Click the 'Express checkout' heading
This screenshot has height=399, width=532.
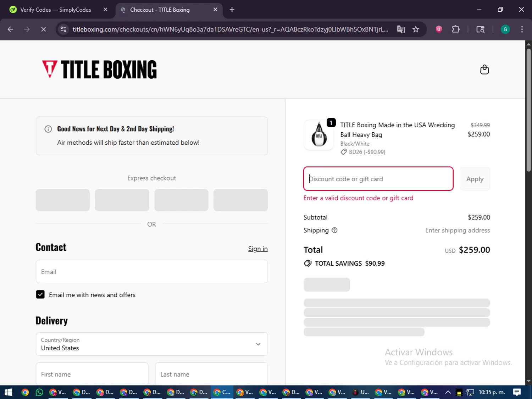click(x=151, y=178)
